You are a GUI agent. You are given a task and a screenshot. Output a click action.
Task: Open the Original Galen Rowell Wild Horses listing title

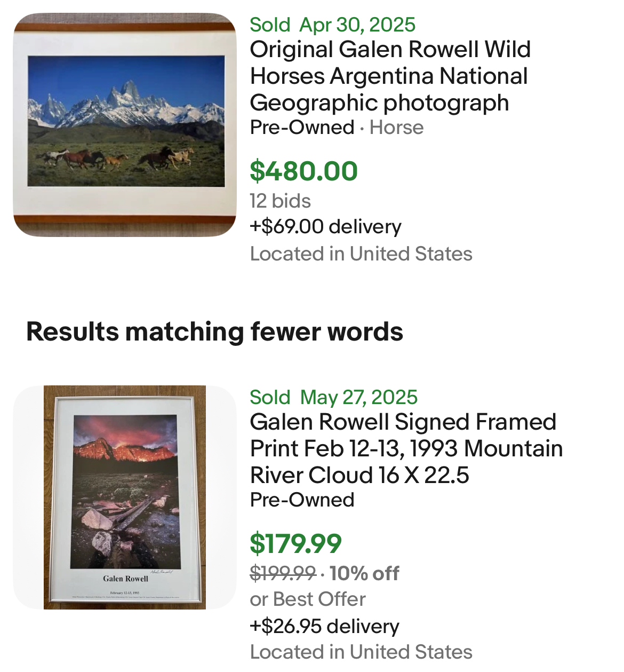pos(389,76)
